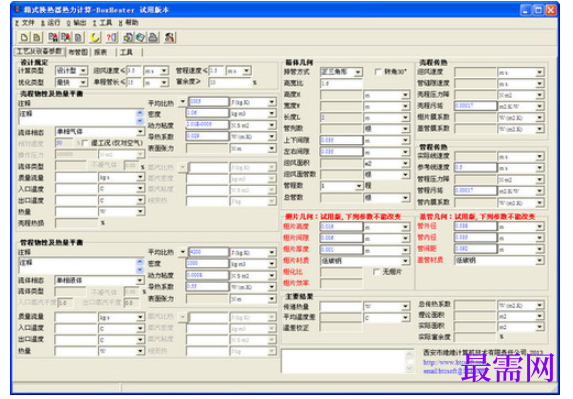Enable the 转角30° checkbox

click(378, 72)
